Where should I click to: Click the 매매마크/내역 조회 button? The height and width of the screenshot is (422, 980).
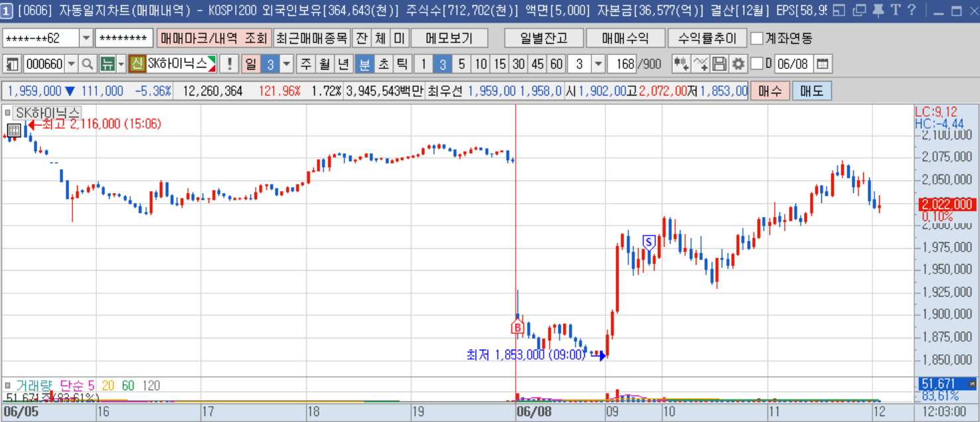[213, 38]
